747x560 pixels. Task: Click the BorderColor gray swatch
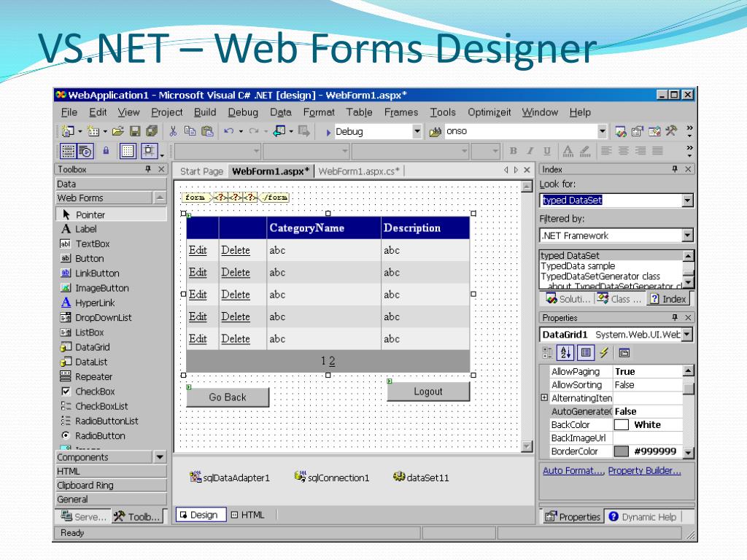622,451
